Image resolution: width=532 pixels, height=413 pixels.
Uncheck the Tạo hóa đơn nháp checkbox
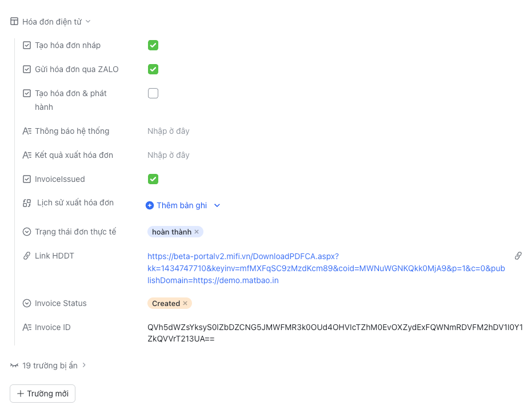(153, 45)
